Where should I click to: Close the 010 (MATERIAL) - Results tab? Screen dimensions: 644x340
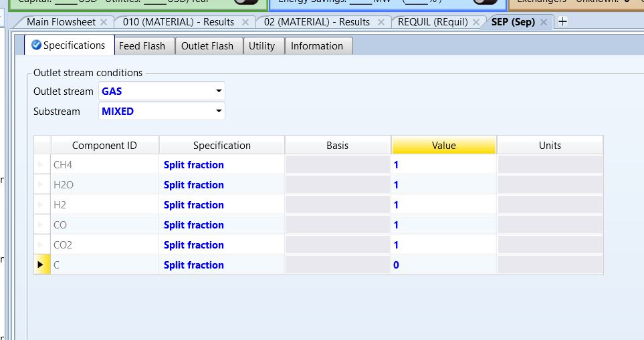[245, 22]
